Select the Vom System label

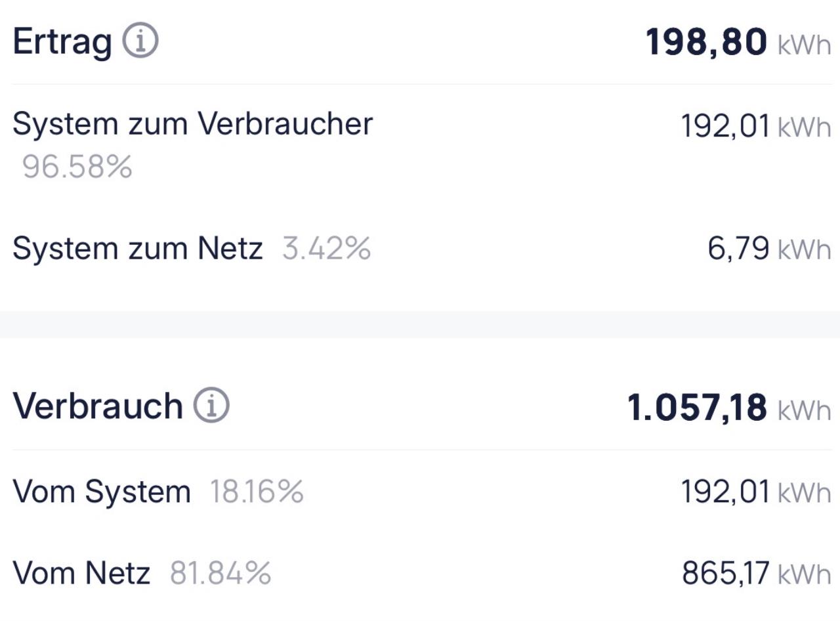pos(102,492)
